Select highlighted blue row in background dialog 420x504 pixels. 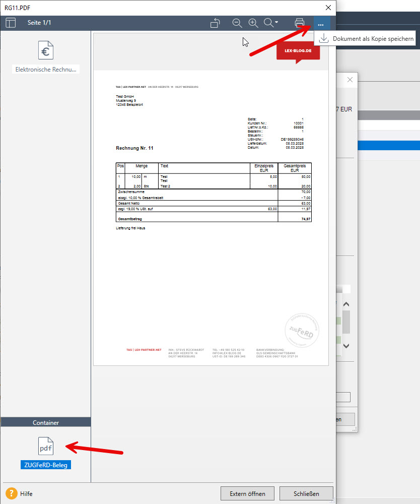click(389, 145)
